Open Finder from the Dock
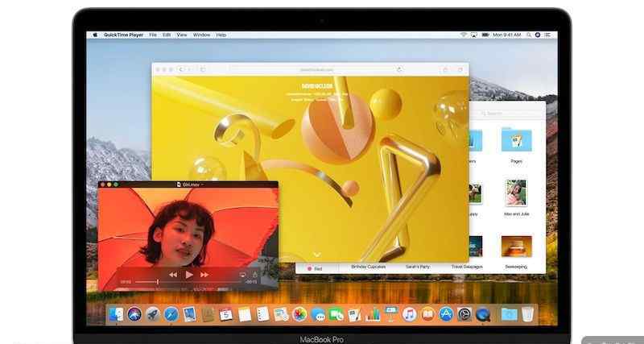This screenshot has width=644, height=344. tap(116, 314)
